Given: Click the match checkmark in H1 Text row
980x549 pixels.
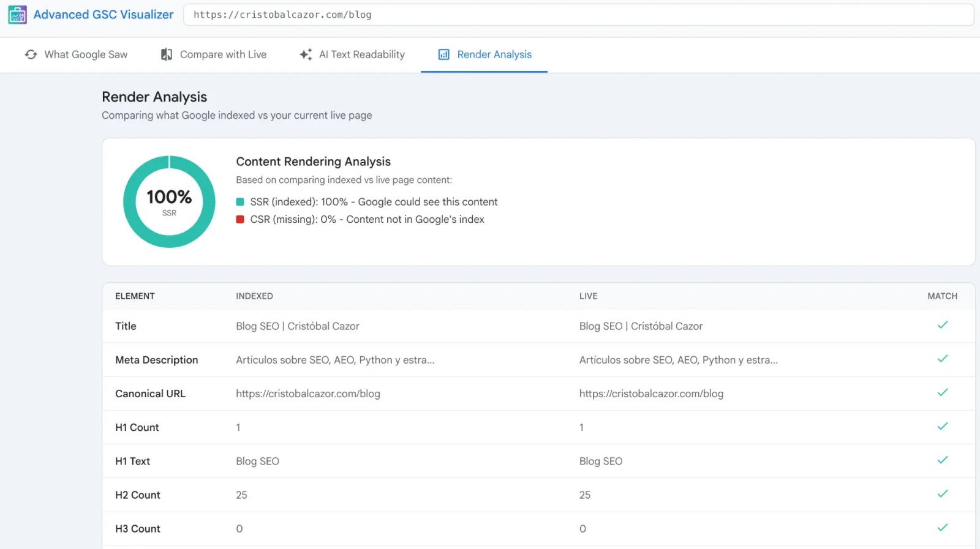Looking at the screenshot, I should pos(943,460).
